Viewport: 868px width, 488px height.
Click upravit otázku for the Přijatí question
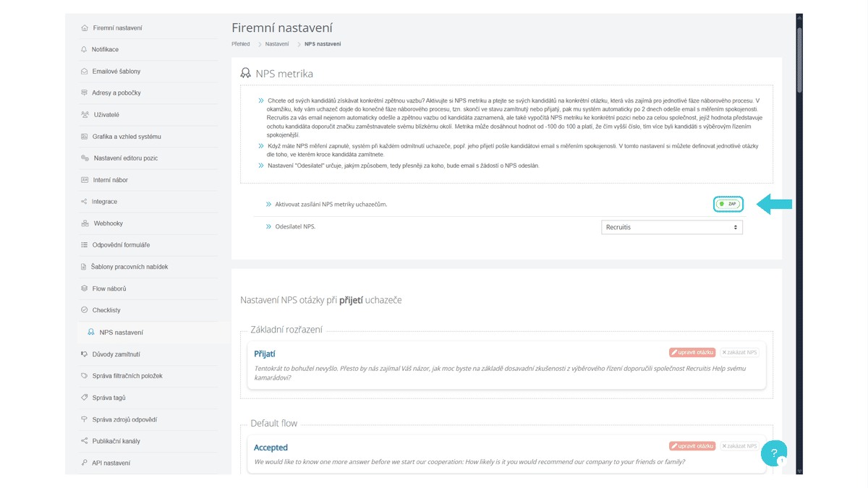(692, 352)
